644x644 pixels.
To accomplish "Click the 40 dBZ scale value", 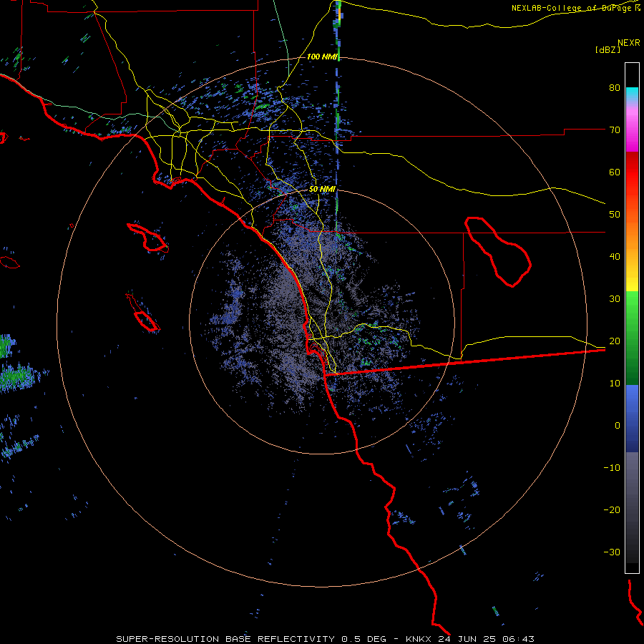I will [x=615, y=257].
